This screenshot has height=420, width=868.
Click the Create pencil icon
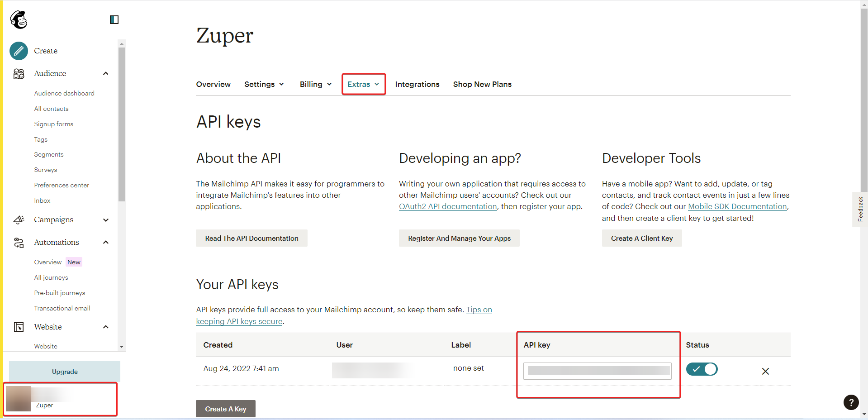click(x=19, y=51)
